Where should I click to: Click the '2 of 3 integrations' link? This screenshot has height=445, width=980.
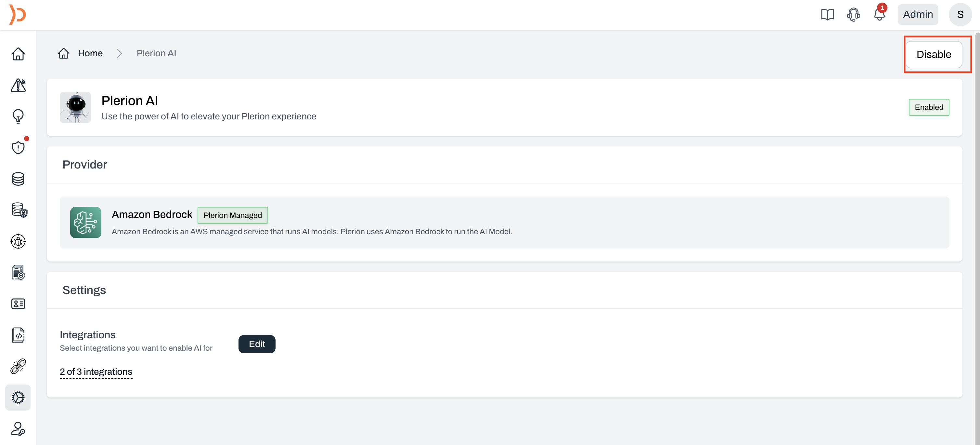tap(96, 372)
